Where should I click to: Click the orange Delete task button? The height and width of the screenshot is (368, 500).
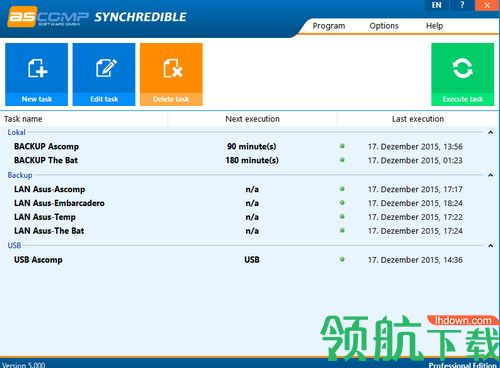tap(171, 74)
